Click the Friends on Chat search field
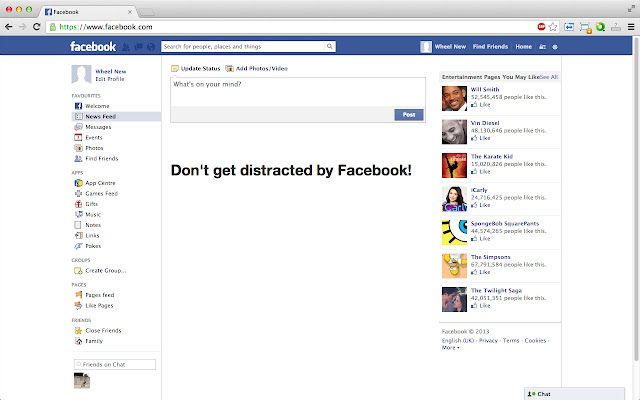The image size is (640, 400). (115, 364)
